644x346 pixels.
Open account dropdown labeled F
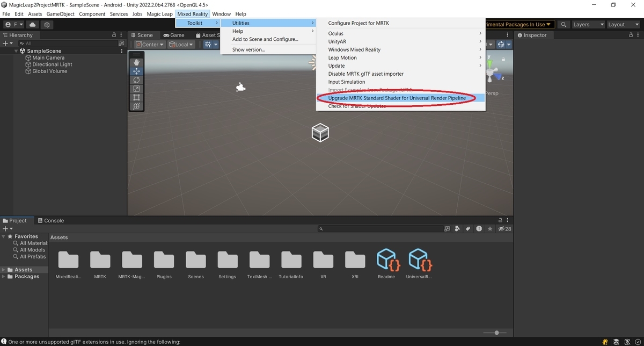click(13, 25)
